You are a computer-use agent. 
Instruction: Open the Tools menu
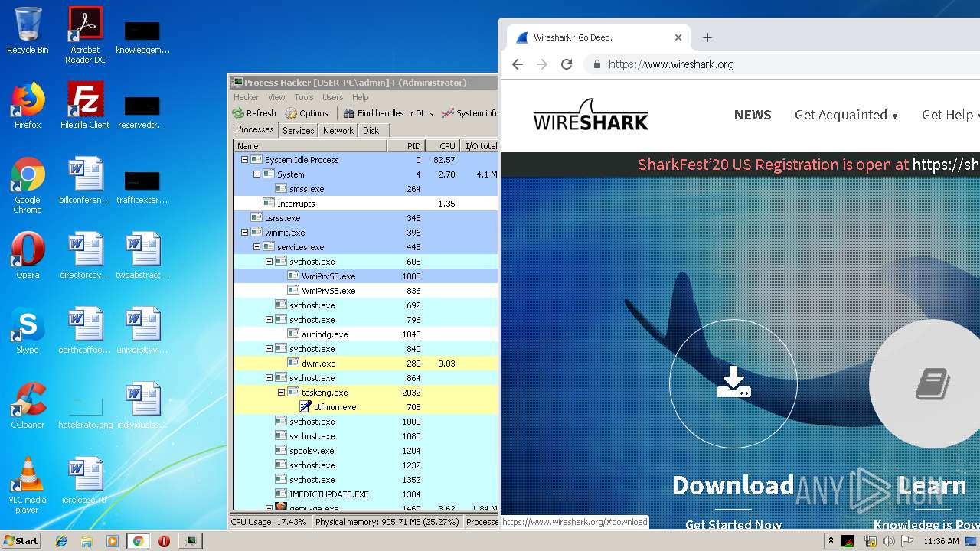(x=304, y=97)
